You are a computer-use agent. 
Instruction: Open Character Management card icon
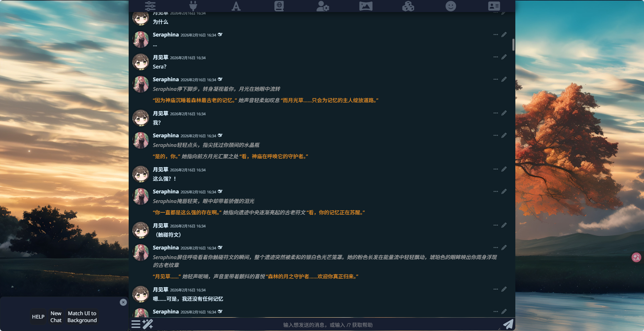point(494,6)
